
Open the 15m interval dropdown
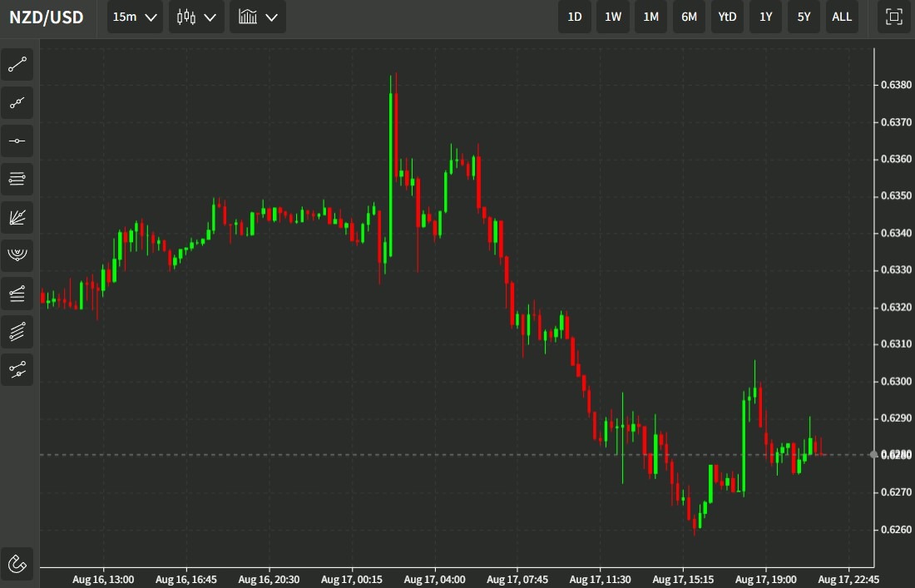[x=134, y=16]
